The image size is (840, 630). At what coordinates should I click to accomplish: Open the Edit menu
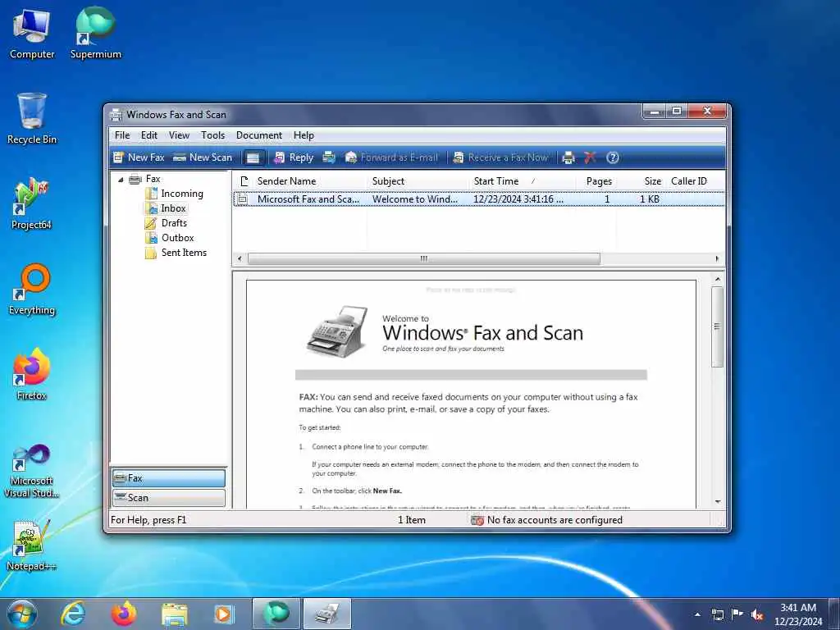(149, 135)
